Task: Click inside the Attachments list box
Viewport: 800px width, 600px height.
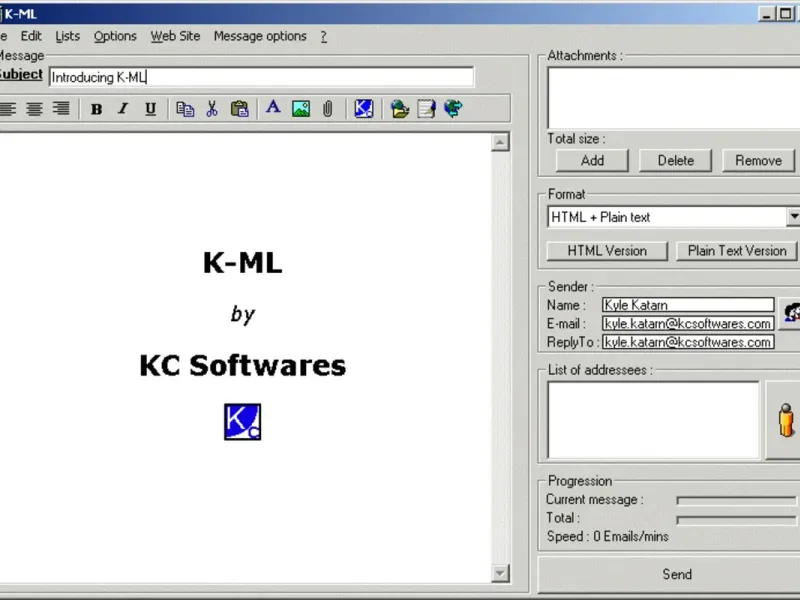Action: pyautogui.click(x=673, y=98)
